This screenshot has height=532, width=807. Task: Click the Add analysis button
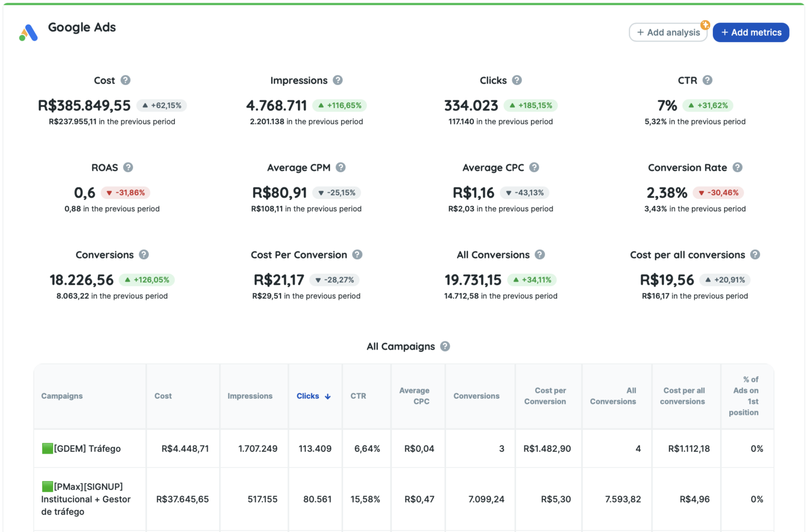(x=668, y=32)
